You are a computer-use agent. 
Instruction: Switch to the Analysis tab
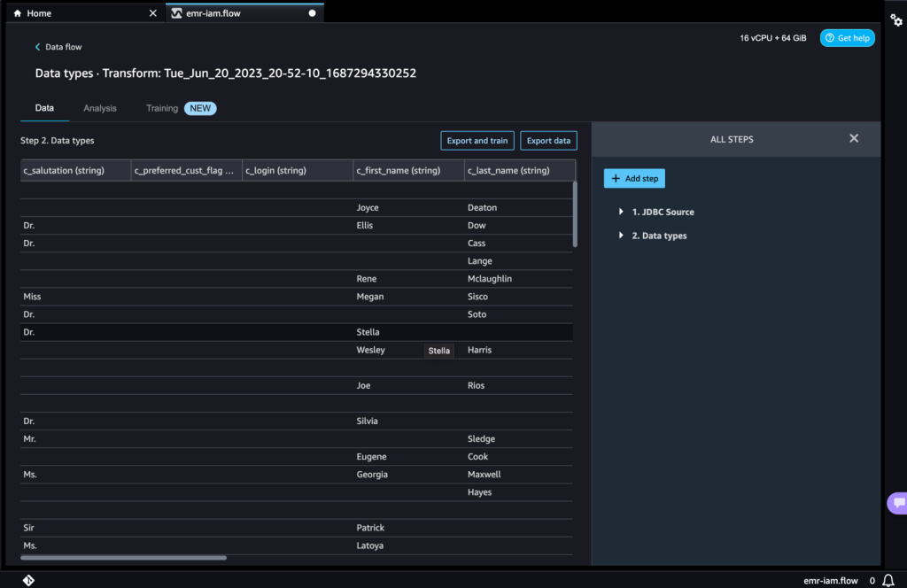click(100, 108)
